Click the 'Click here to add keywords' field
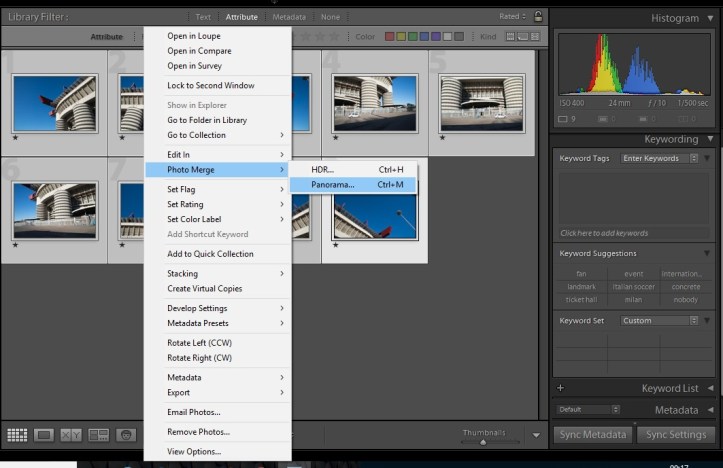The height and width of the screenshot is (468, 723). click(604, 233)
